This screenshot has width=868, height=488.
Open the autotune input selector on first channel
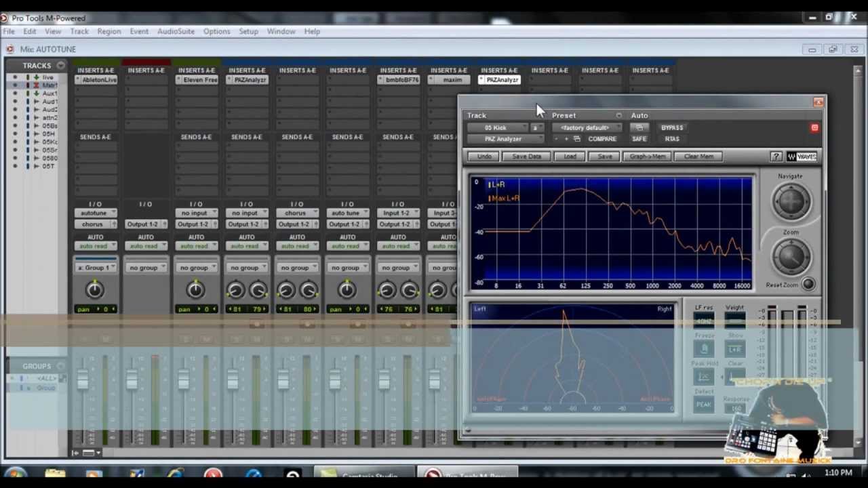coord(96,213)
